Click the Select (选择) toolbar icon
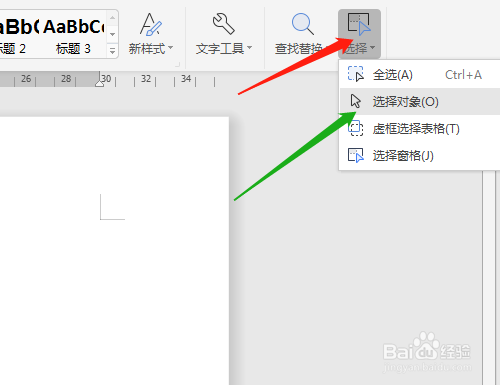Viewport: 500px width, 385px height. tap(359, 24)
